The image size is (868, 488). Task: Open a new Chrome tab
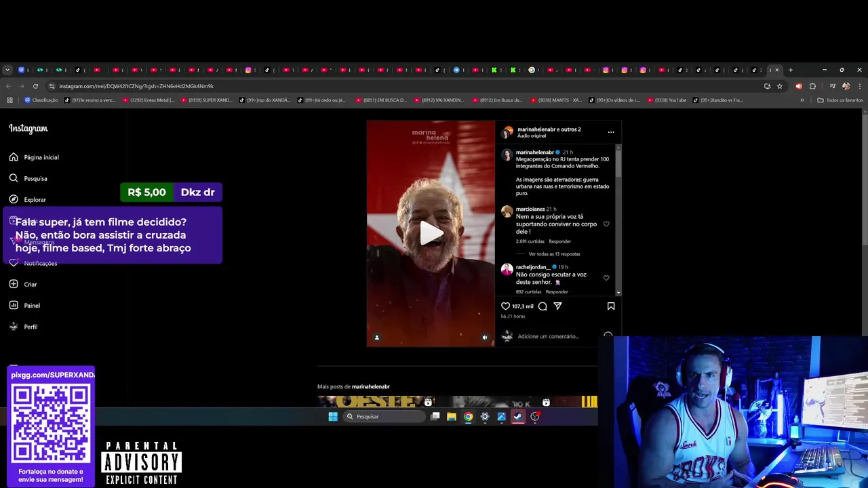(790, 70)
